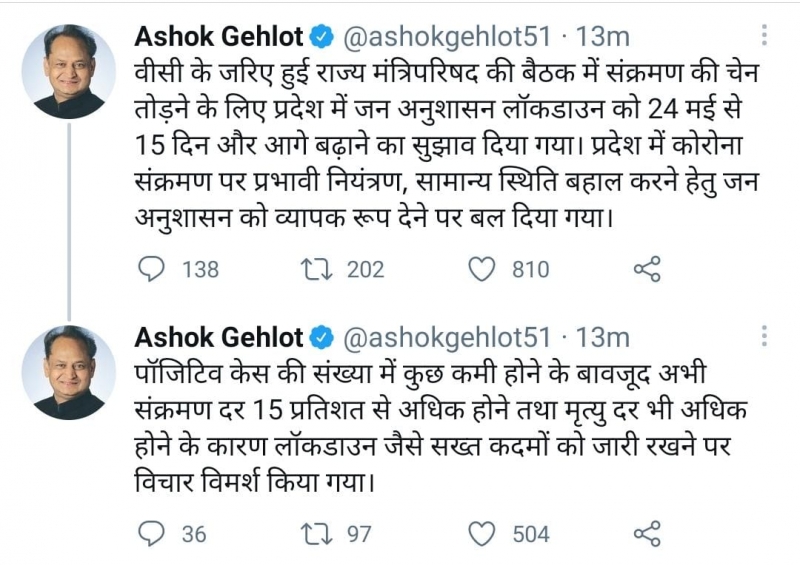Image resolution: width=800 pixels, height=565 pixels.
Task: Click the verified badge on the first tweet
Action: (322, 38)
